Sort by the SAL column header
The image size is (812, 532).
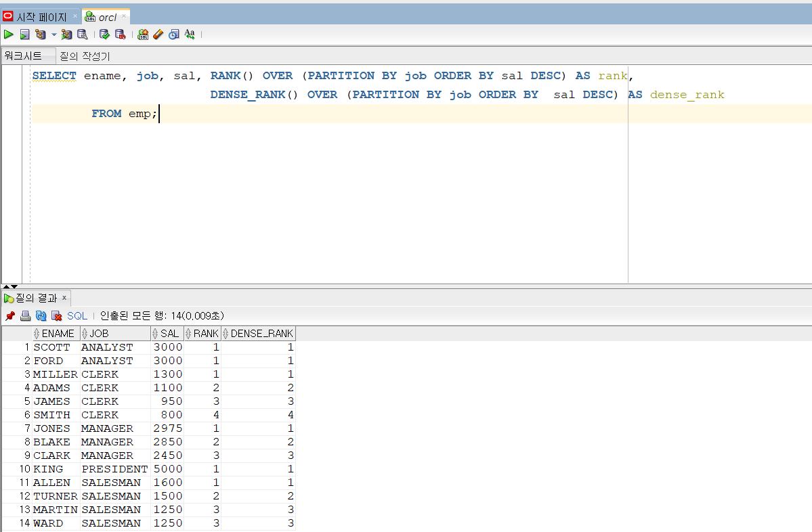[x=167, y=334]
